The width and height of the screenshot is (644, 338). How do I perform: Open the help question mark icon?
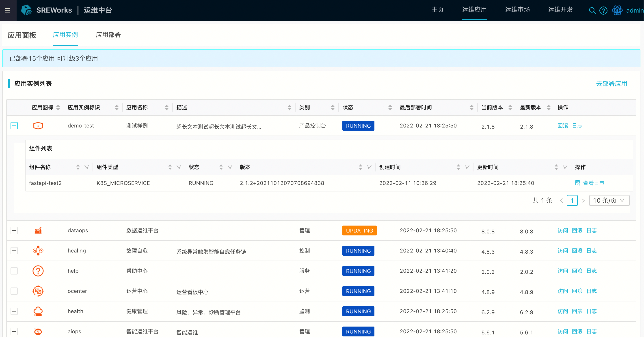pyautogui.click(x=603, y=11)
